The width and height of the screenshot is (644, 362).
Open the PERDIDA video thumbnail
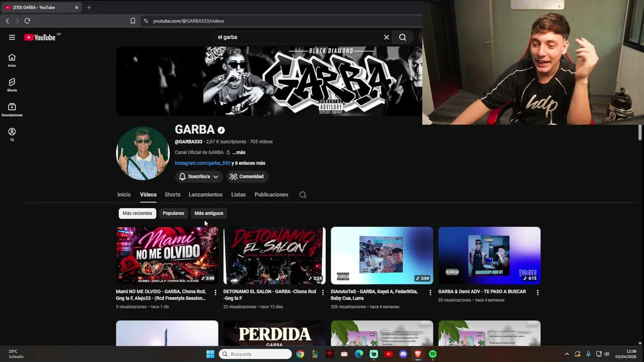click(x=274, y=333)
